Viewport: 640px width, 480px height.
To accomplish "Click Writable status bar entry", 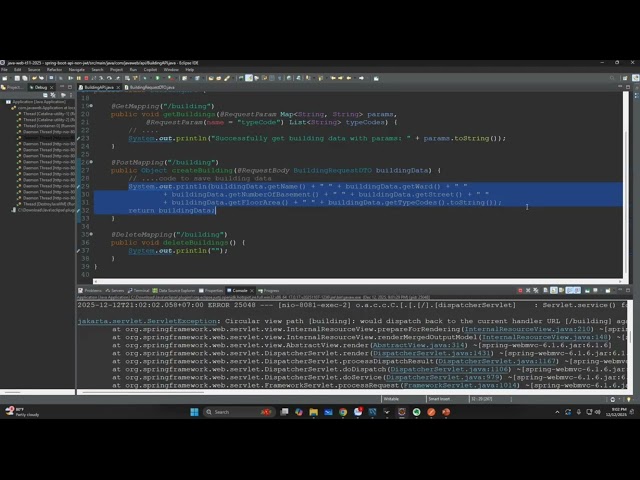I will click(x=391, y=399).
